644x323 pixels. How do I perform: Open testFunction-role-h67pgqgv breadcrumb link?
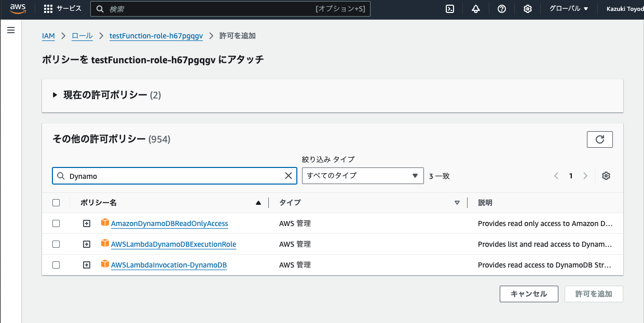(156, 36)
